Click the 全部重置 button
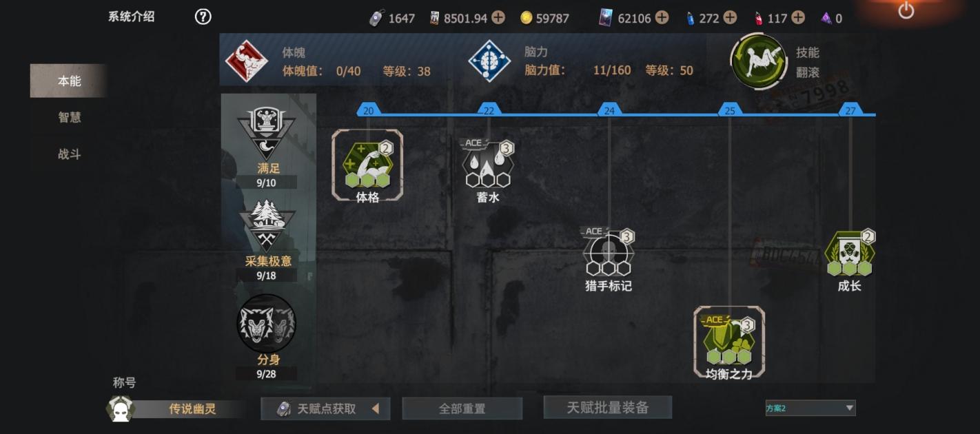This screenshot has width=980, height=434. (462, 409)
